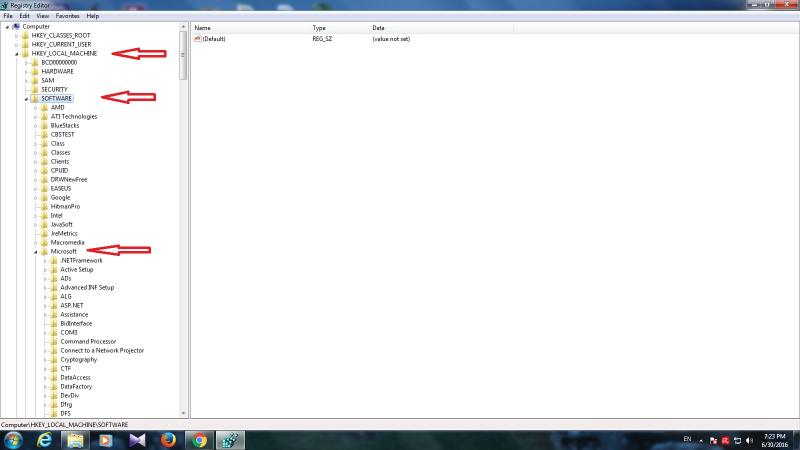Screen dimensions: 800x450
Task: Open Windows Explorer from taskbar
Action: (x=76, y=440)
